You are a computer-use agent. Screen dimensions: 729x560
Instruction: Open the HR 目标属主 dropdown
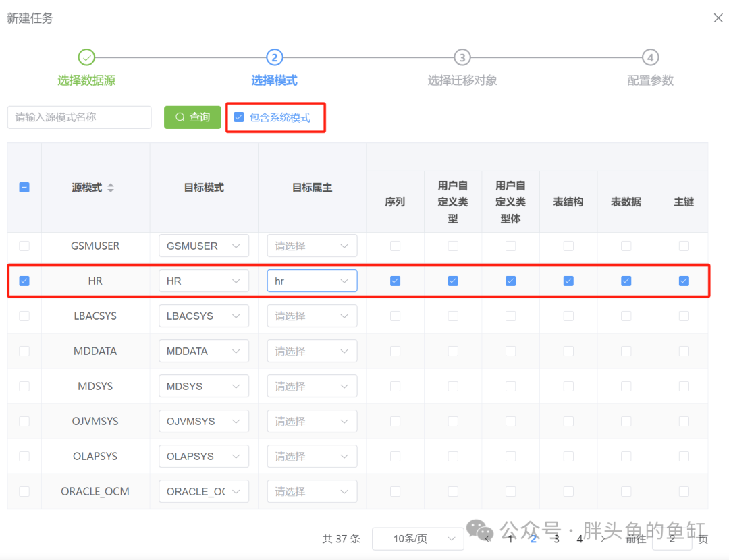312,281
